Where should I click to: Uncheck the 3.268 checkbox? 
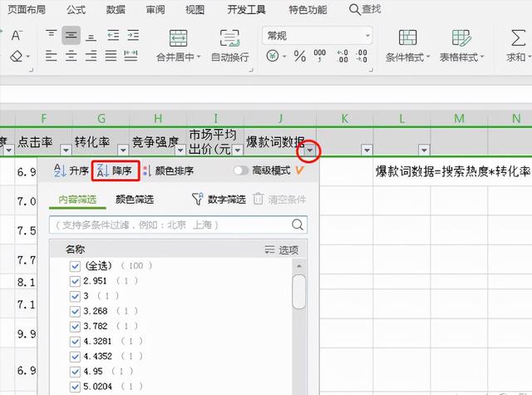click(75, 311)
